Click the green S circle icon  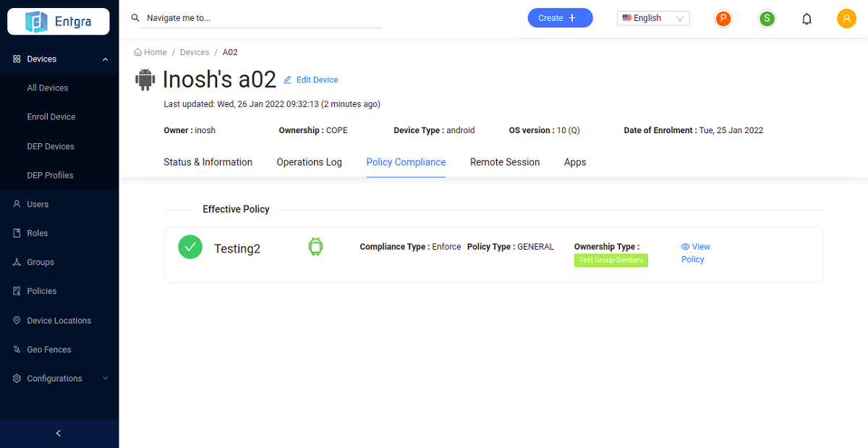766,19
